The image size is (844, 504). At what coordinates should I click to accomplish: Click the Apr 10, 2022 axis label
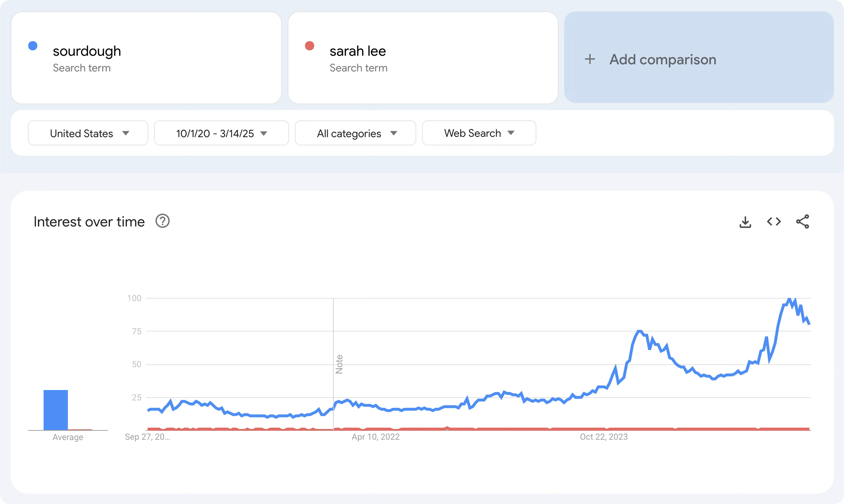click(376, 437)
